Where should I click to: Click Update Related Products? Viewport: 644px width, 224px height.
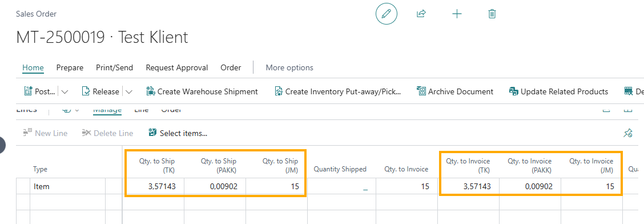[x=558, y=91]
